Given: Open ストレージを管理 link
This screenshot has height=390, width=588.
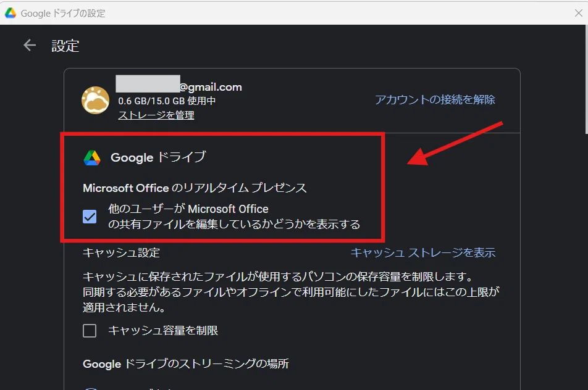Looking at the screenshot, I should click(x=156, y=115).
